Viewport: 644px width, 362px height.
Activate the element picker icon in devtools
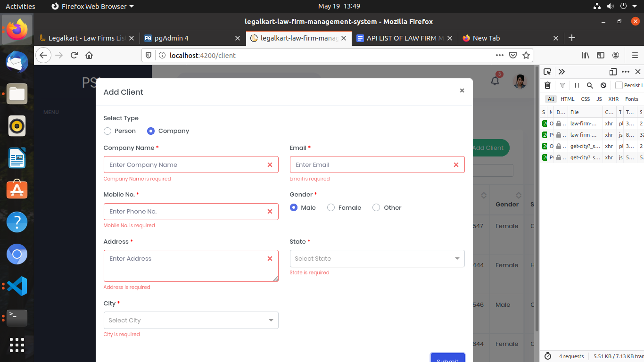(547, 72)
